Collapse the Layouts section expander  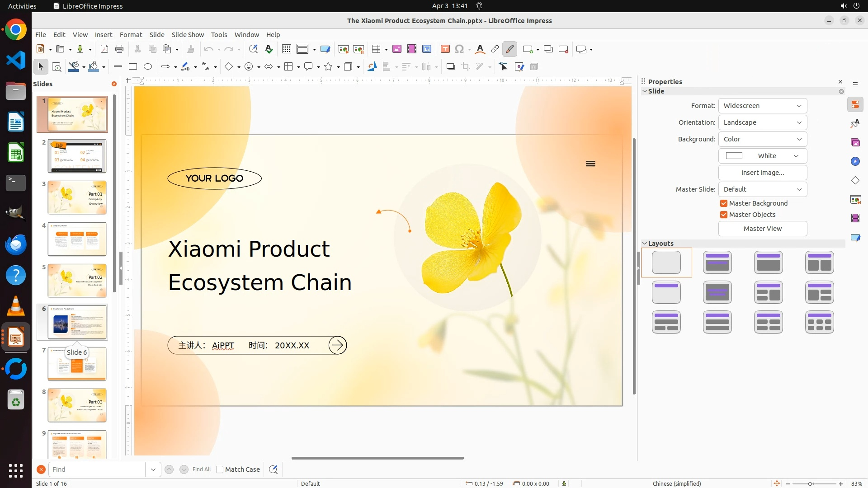coord(645,244)
